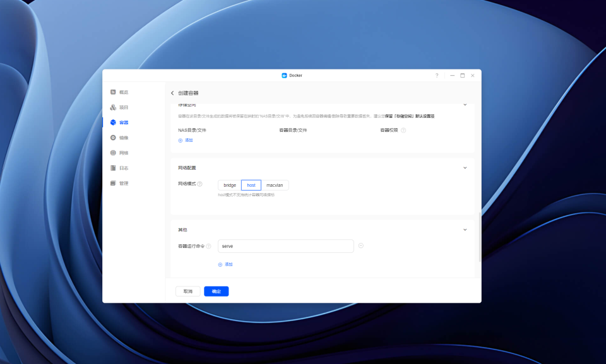Collapse the 存储空间 storage section chevron
The height and width of the screenshot is (364, 606).
465,105
